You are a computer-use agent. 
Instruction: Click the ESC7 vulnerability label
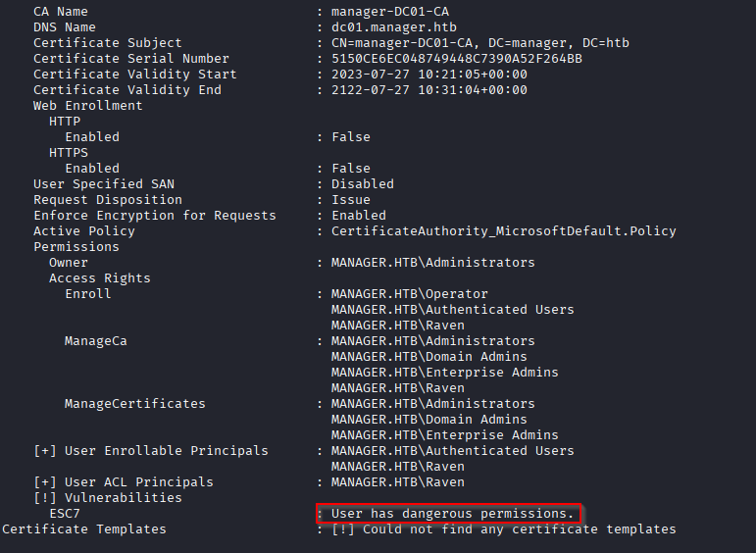coord(65,514)
